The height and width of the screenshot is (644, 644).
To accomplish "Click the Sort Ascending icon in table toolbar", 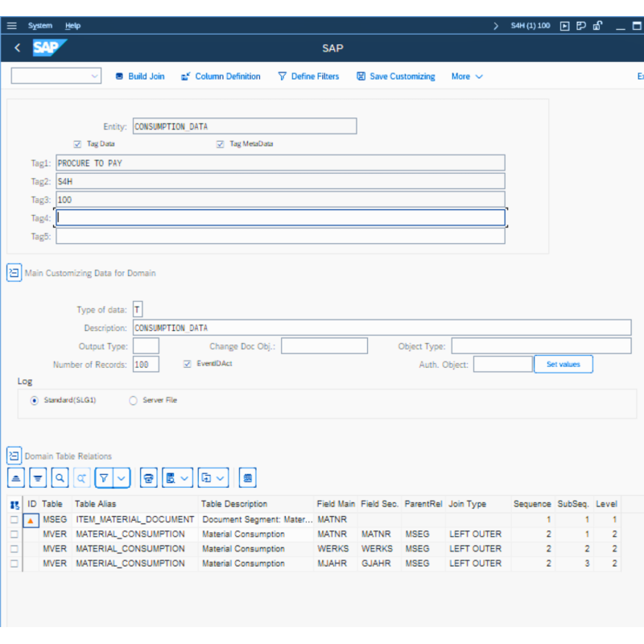I will (x=16, y=477).
